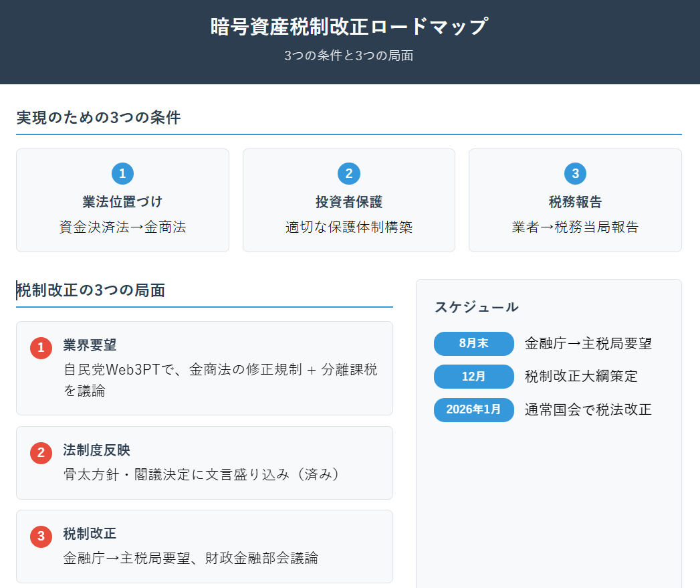The width and height of the screenshot is (700, 588).
Task: Click the dark header titled 暗号資産税制改正ロードマップ
Action: [350, 27]
